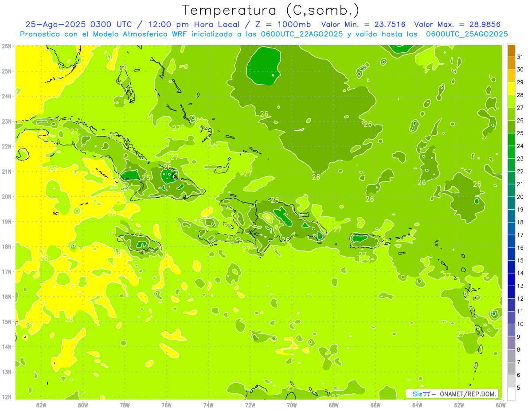
Task: Click the latitude axis label "12N"
Action: coord(7,397)
